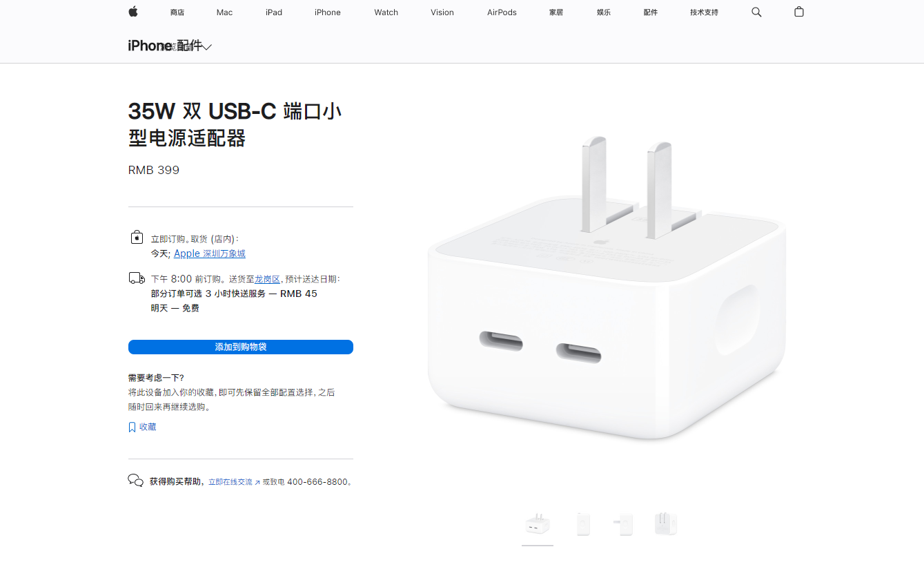Viewport: 924px width, 576px height.
Task: Click the in-store pickup bag icon
Action: click(137, 238)
